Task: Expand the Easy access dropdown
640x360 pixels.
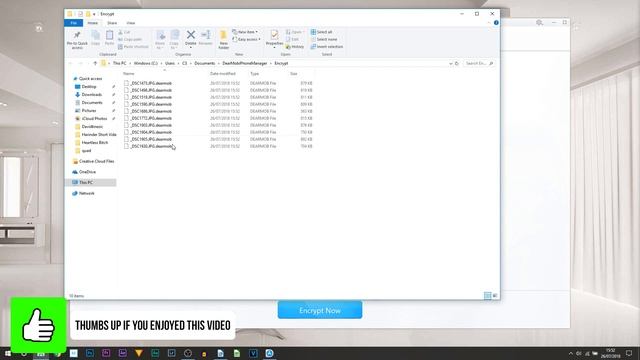Action: tap(247, 40)
